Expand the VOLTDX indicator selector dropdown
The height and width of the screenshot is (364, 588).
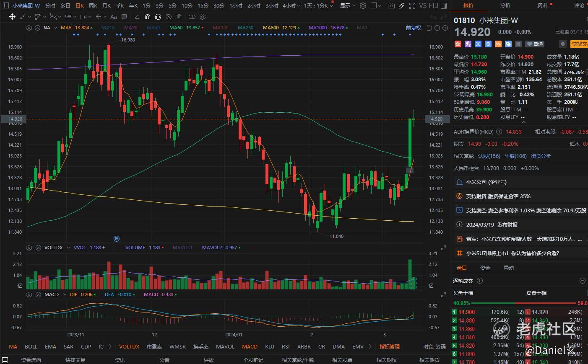(68, 248)
